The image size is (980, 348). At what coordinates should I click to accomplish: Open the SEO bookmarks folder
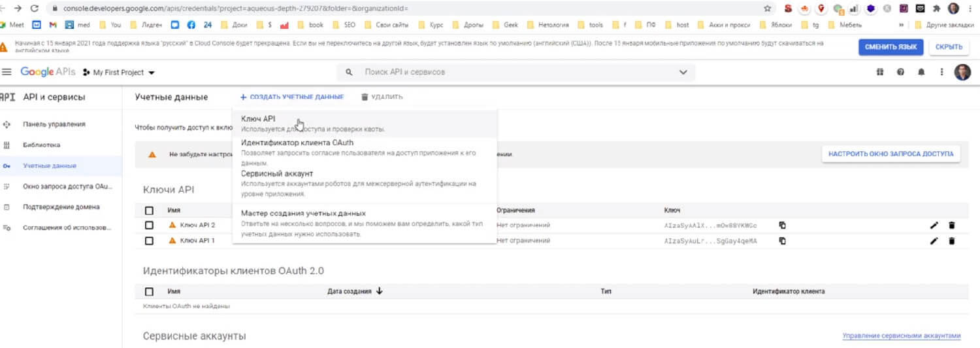(x=344, y=25)
